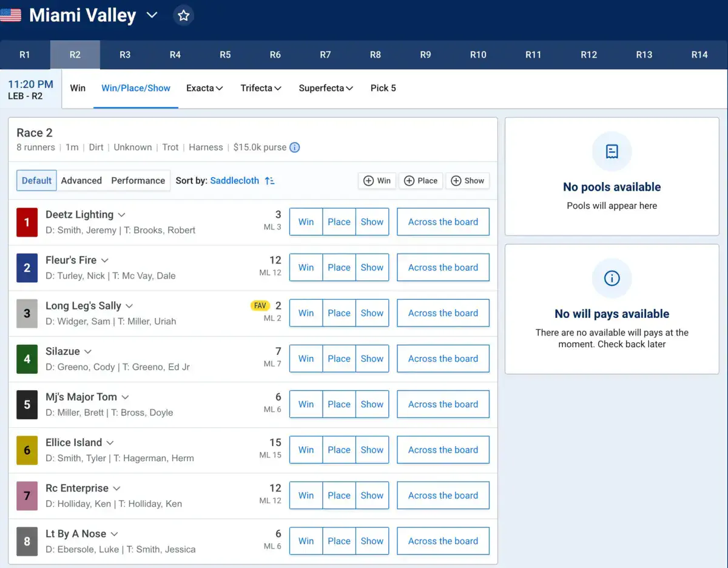The image size is (728, 568).
Task: Expand Ellice Island runner details
Action: [x=110, y=443]
